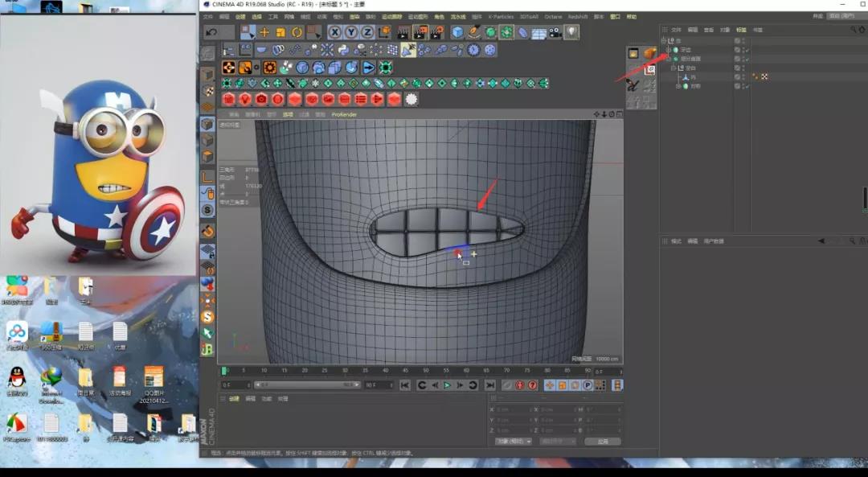Toggle green checkmark of Subdivision Surface object
Image resolution: width=868 pixels, height=477 pixels.
[x=747, y=59]
